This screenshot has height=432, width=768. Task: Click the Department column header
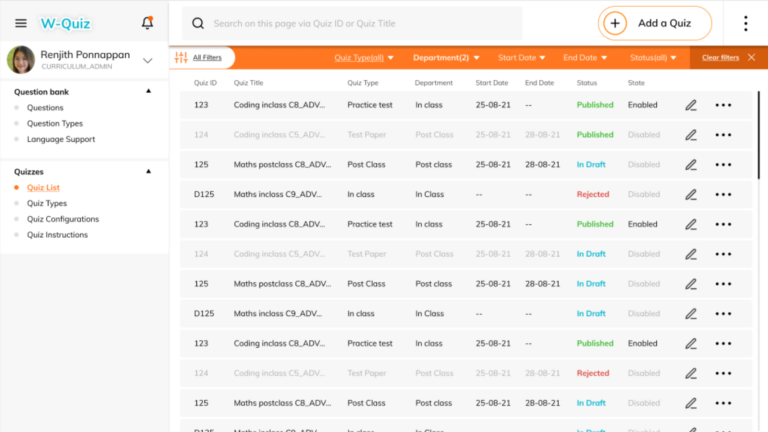pyautogui.click(x=433, y=83)
